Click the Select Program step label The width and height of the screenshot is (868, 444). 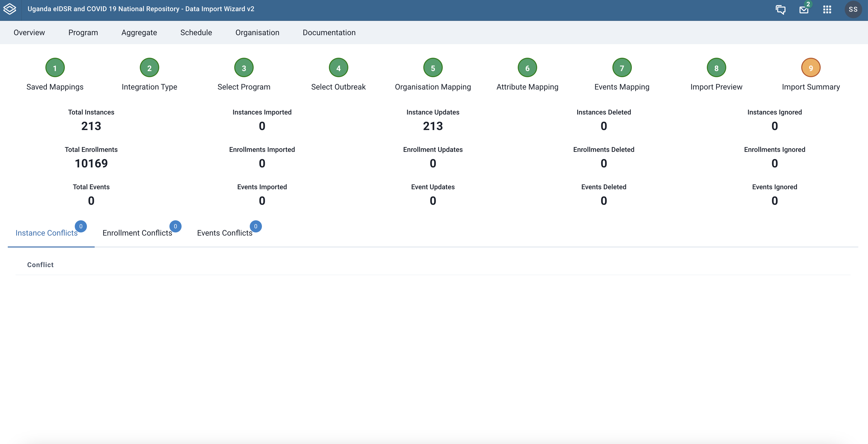click(x=244, y=87)
